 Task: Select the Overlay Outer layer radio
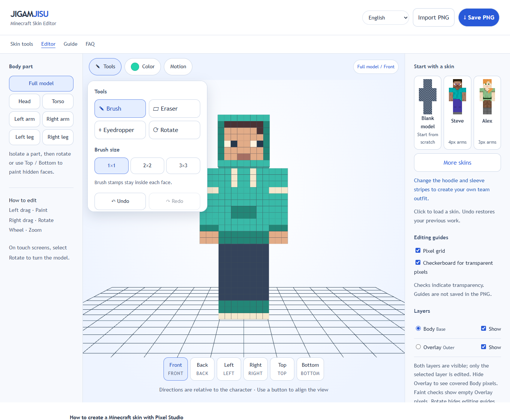pyautogui.click(x=418, y=347)
